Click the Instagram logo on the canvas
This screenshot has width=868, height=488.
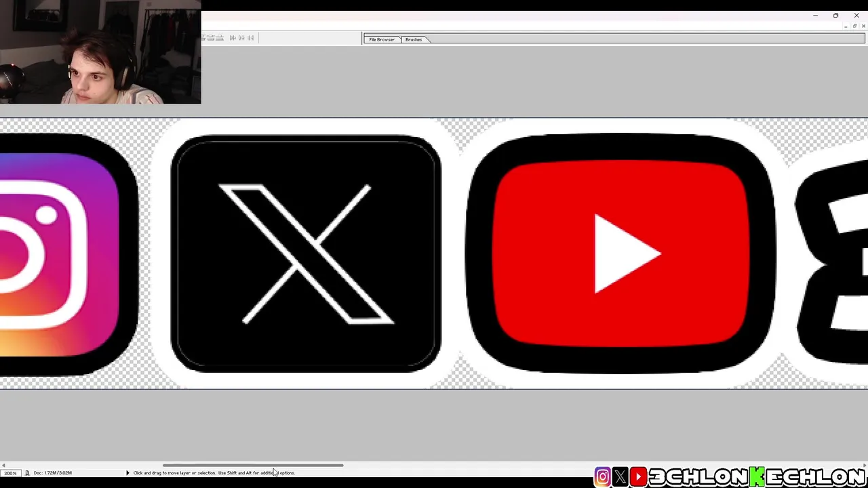(68, 254)
